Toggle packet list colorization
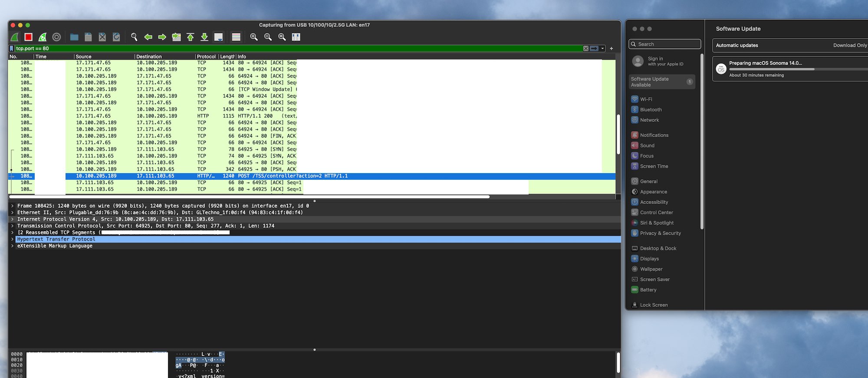The image size is (868, 378). pos(236,37)
